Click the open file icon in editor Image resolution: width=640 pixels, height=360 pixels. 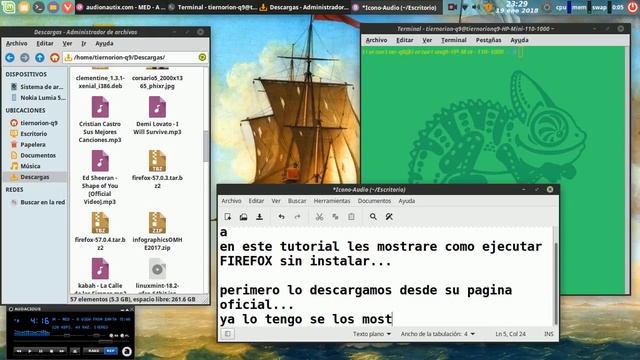[x=244, y=217]
